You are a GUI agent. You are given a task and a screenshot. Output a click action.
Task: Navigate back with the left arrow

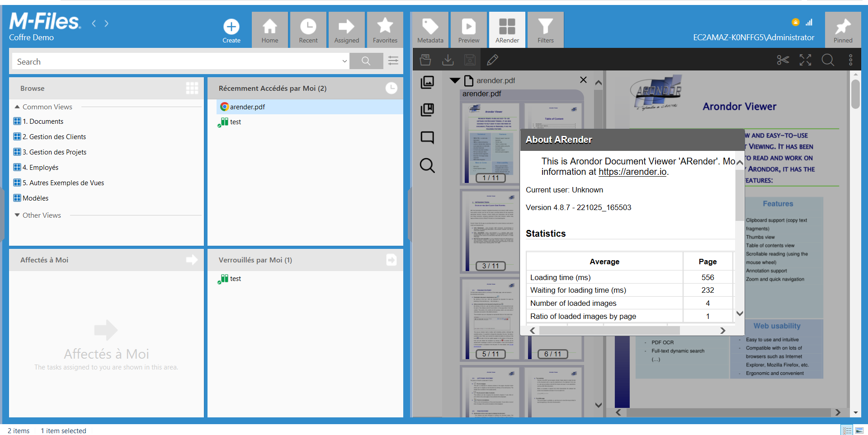94,23
